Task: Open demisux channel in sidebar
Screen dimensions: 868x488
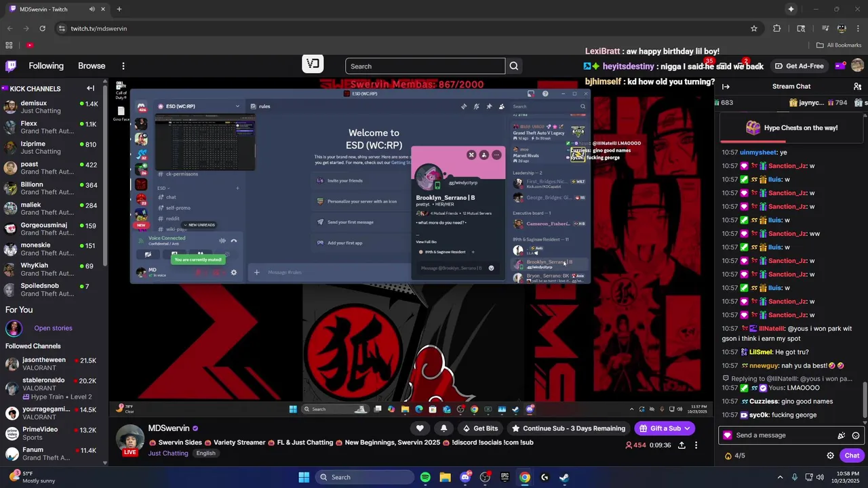Action: (x=52, y=107)
